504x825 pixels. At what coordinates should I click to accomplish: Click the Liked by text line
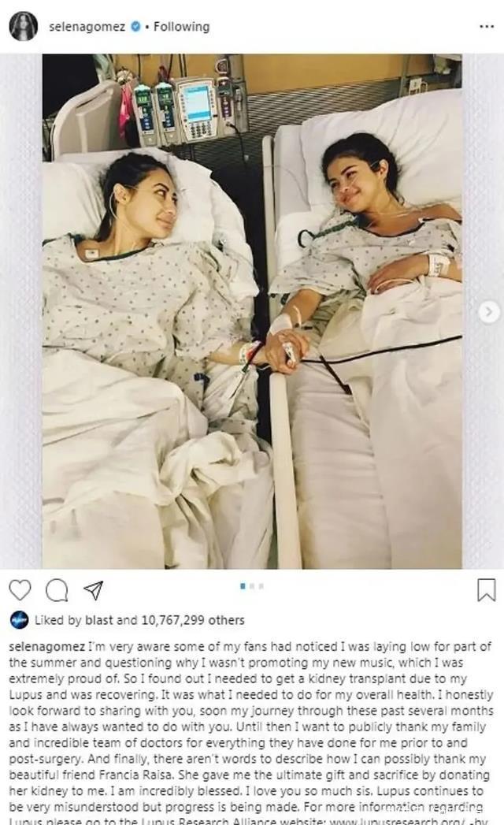pos(139,620)
